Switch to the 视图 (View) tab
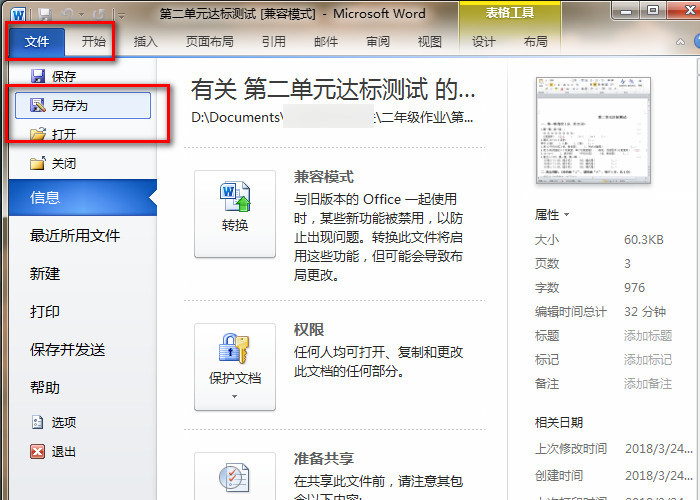The width and height of the screenshot is (700, 500). point(429,42)
